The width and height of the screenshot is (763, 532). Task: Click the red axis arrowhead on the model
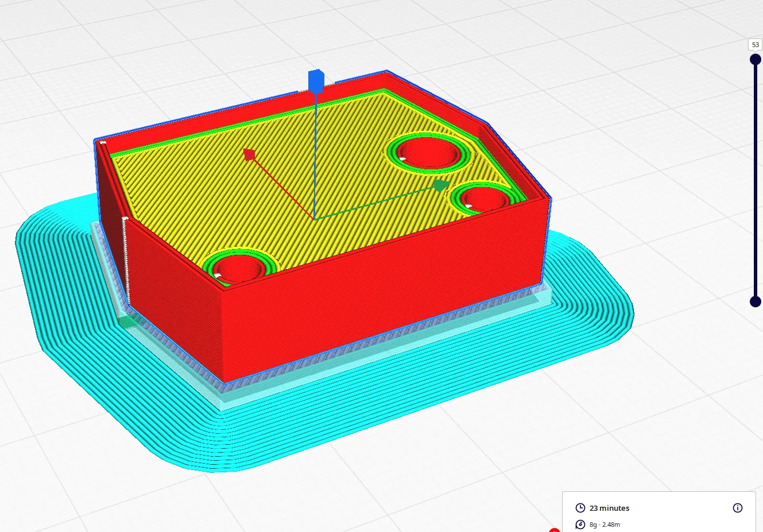pos(249,154)
